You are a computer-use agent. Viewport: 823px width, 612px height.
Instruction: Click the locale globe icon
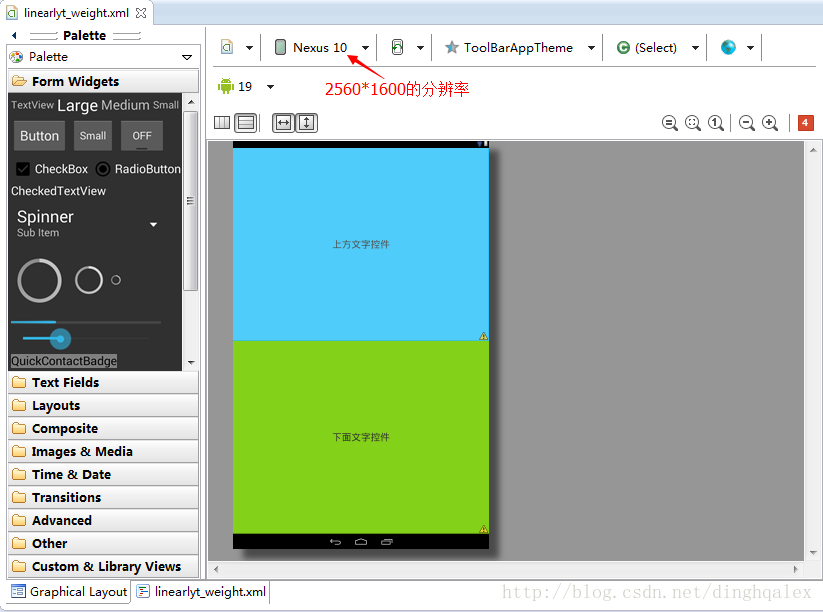[728, 47]
